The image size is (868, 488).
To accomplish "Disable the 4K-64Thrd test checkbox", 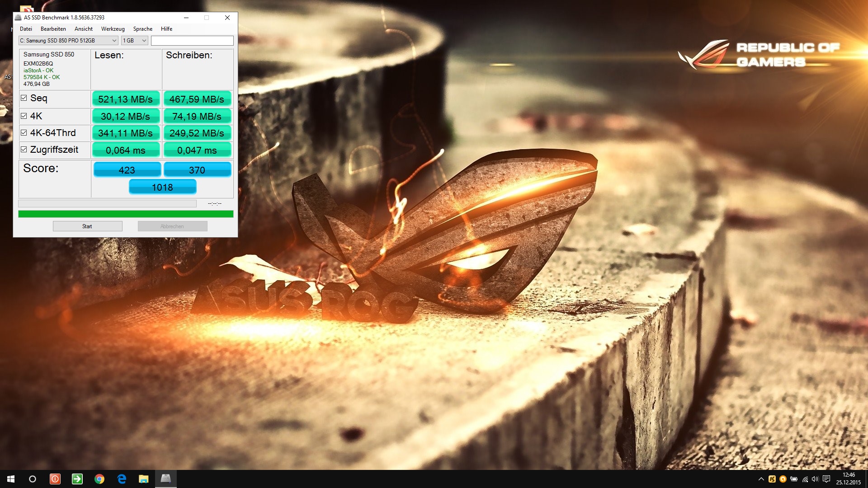I will tap(24, 133).
